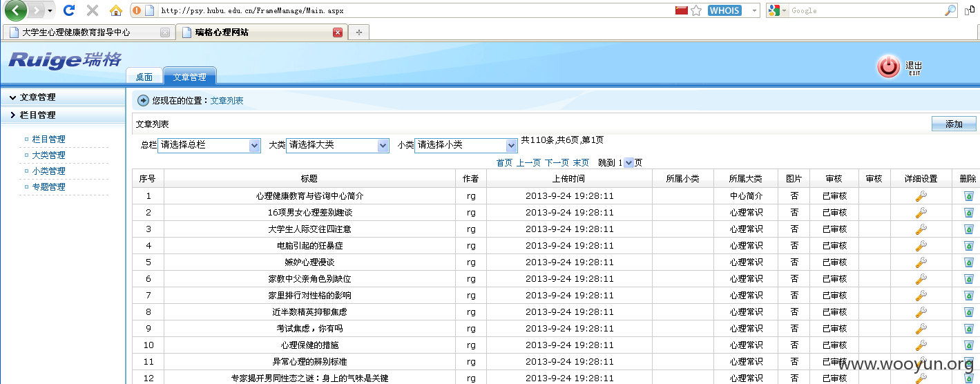Switch to 大学生心理健康教育指导中心 browser tab
This screenshot has height=384, width=980.
click(88, 32)
